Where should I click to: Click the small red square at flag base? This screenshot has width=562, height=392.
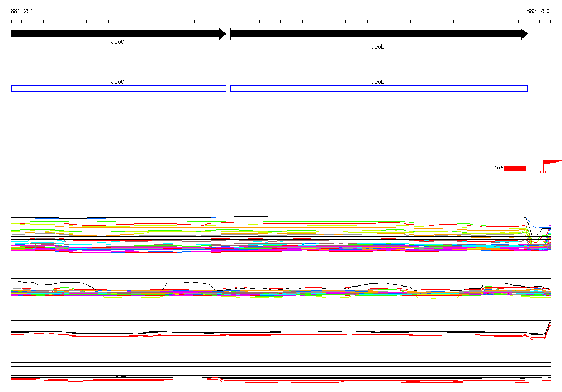[x=543, y=172]
